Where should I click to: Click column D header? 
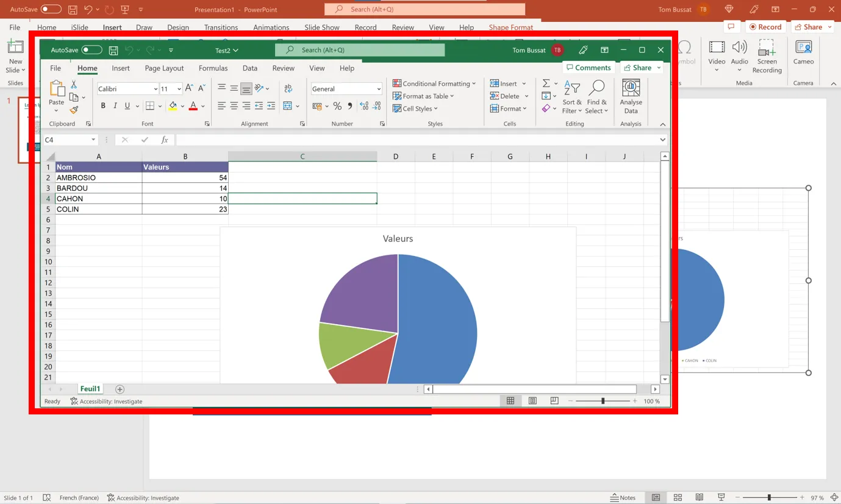396,157
